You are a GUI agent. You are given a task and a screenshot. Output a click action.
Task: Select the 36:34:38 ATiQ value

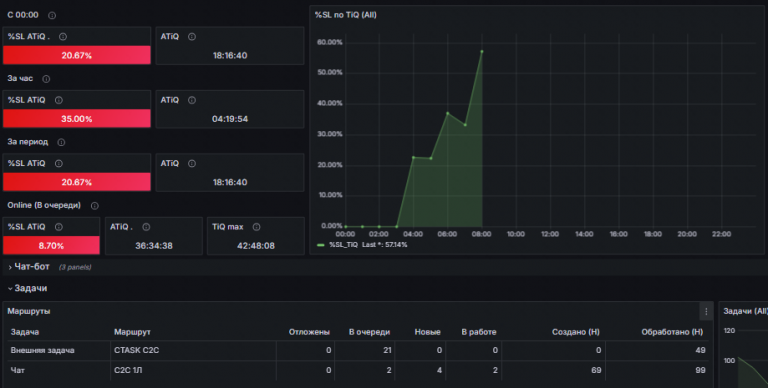click(154, 245)
